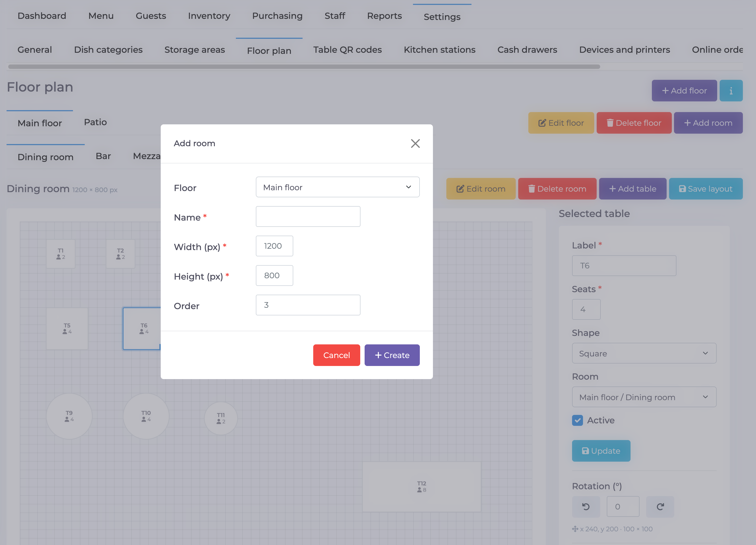
Task: Rotate table clockwise icon
Action: click(660, 506)
